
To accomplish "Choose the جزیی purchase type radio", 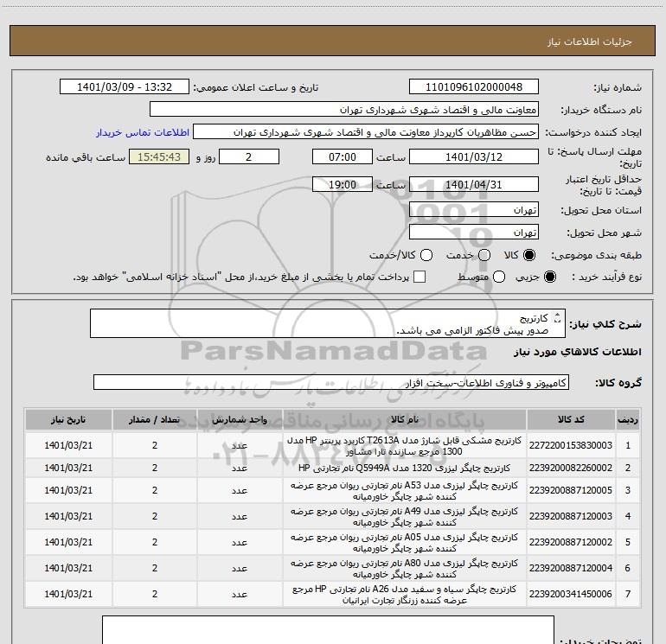I will pos(549,277).
